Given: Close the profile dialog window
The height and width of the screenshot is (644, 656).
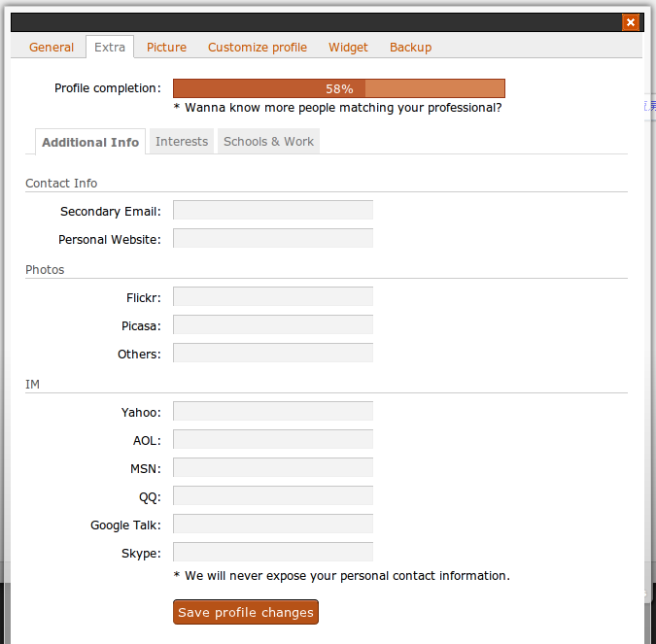Looking at the screenshot, I should tap(631, 22).
